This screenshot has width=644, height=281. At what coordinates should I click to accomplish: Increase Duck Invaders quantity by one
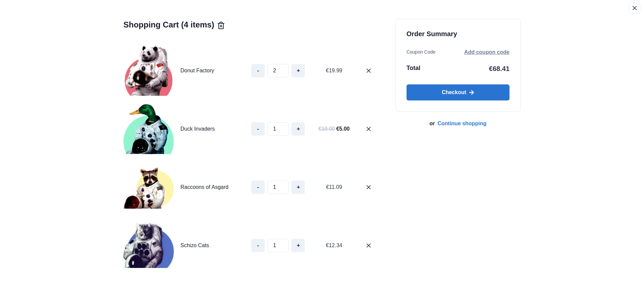298,129
